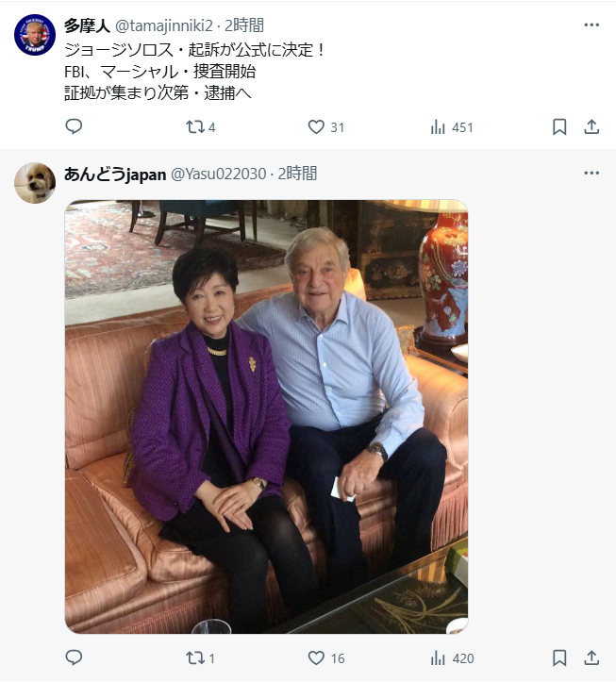Retweet the post with 1 retweet
The height and width of the screenshot is (682, 616).
click(x=200, y=658)
